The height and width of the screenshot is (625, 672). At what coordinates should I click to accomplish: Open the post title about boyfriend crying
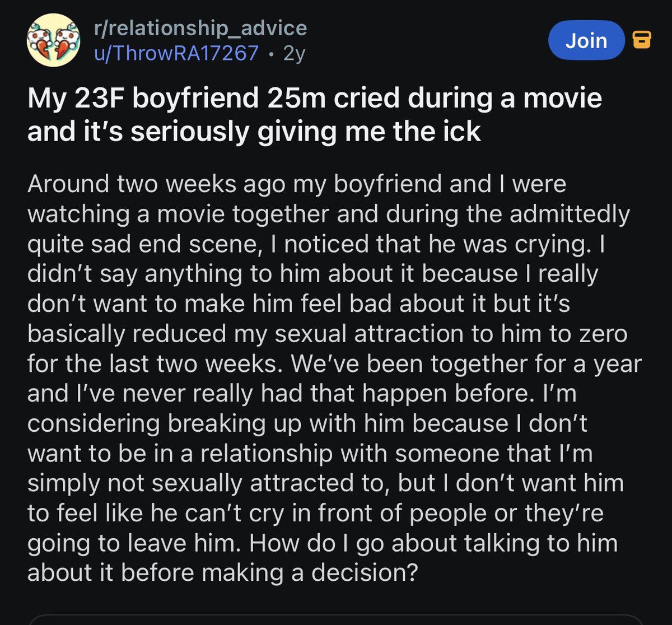coord(314,114)
